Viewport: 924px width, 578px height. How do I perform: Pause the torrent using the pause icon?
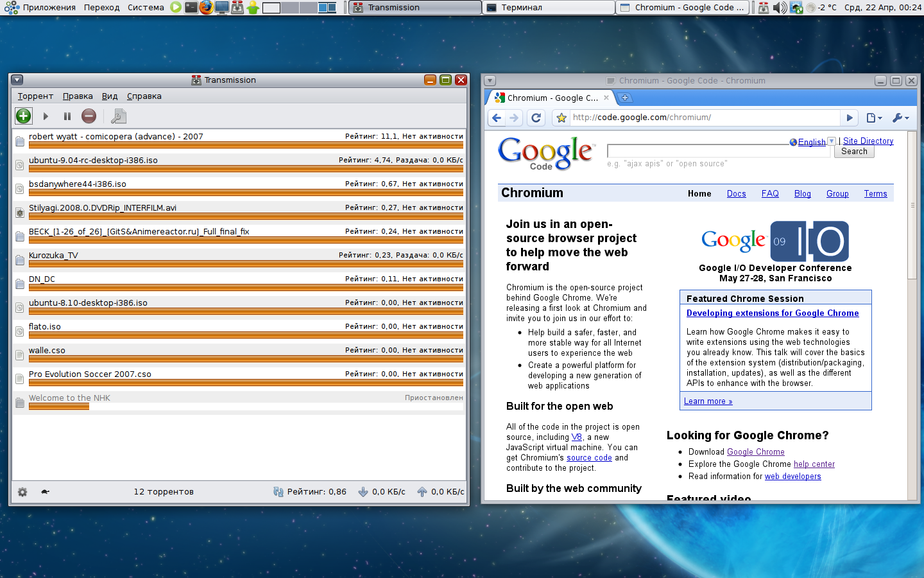(x=67, y=116)
